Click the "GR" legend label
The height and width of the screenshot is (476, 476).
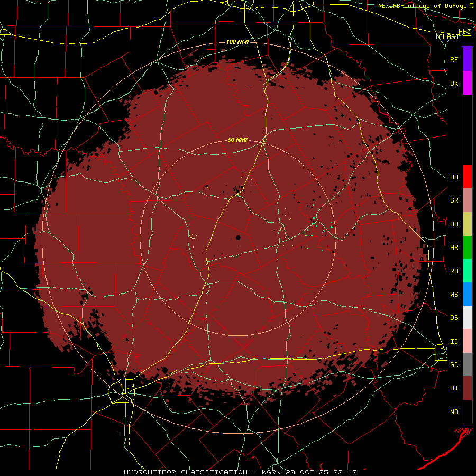(454, 200)
